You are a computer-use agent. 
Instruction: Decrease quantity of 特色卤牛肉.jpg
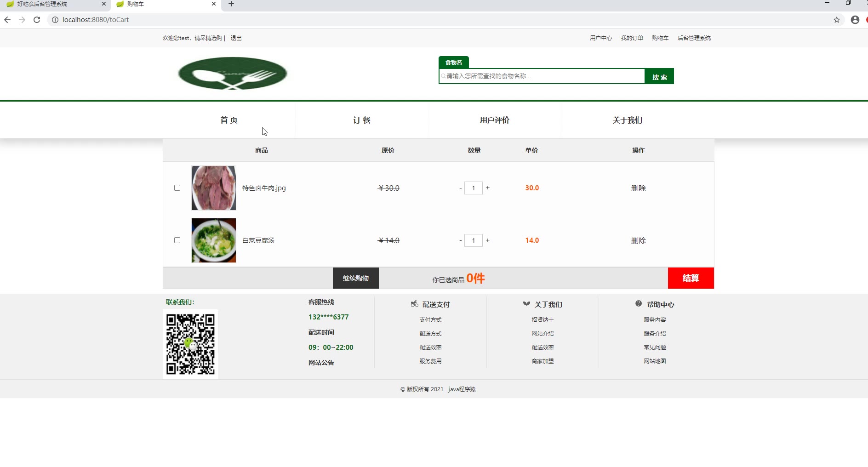click(x=460, y=188)
